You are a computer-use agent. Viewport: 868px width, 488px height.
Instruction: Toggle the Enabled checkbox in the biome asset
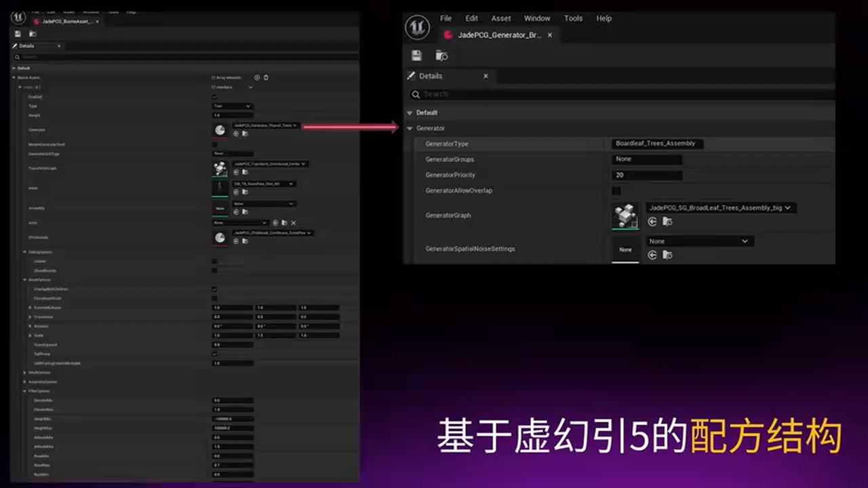pyautogui.click(x=215, y=97)
